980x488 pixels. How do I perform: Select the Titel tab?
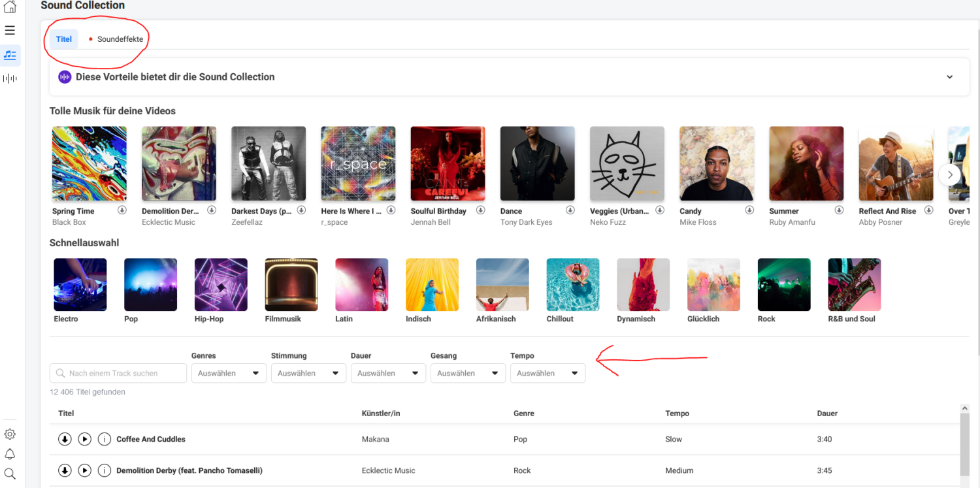click(64, 39)
